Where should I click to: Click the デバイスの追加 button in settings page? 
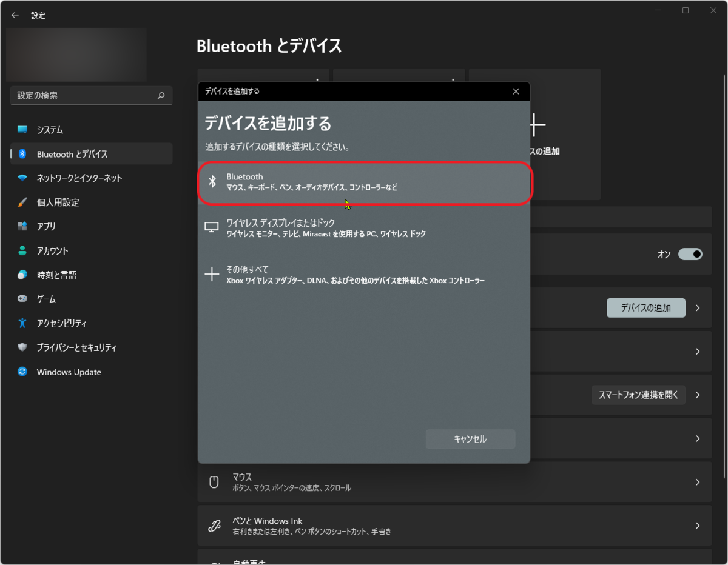point(646,307)
